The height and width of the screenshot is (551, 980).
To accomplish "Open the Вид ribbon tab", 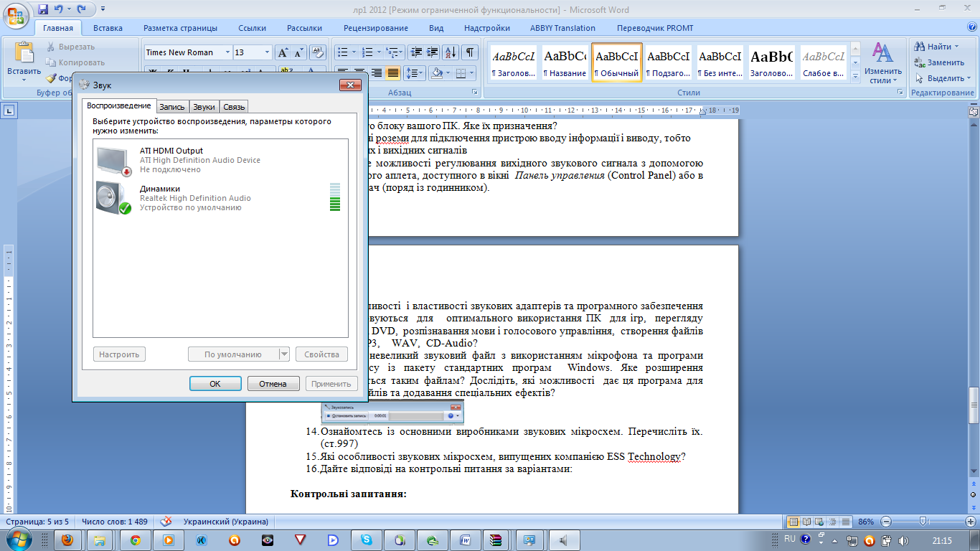I will (x=436, y=28).
